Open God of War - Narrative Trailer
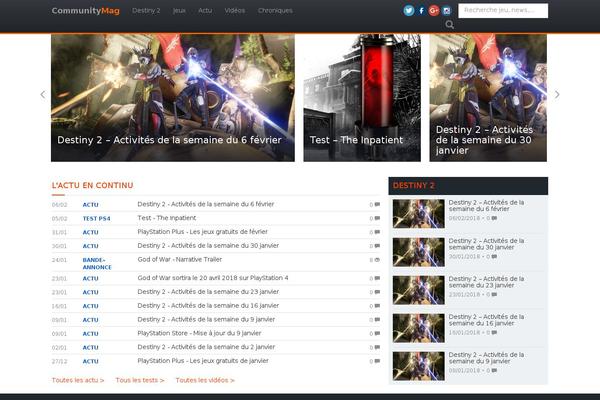 click(179, 260)
